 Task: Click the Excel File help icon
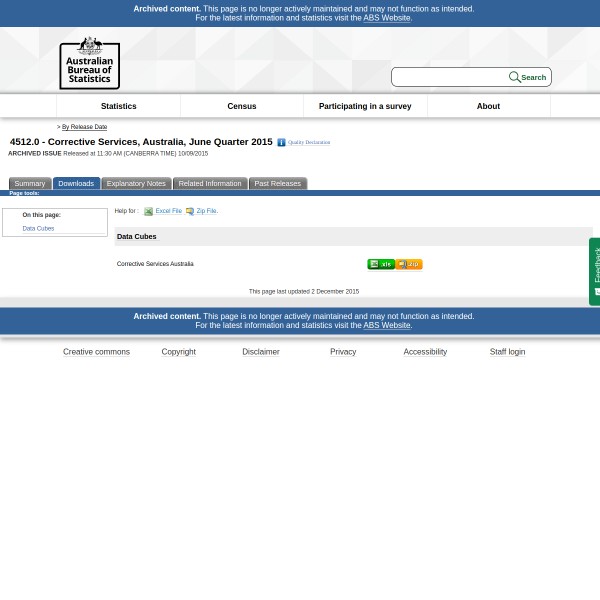click(x=148, y=212)
